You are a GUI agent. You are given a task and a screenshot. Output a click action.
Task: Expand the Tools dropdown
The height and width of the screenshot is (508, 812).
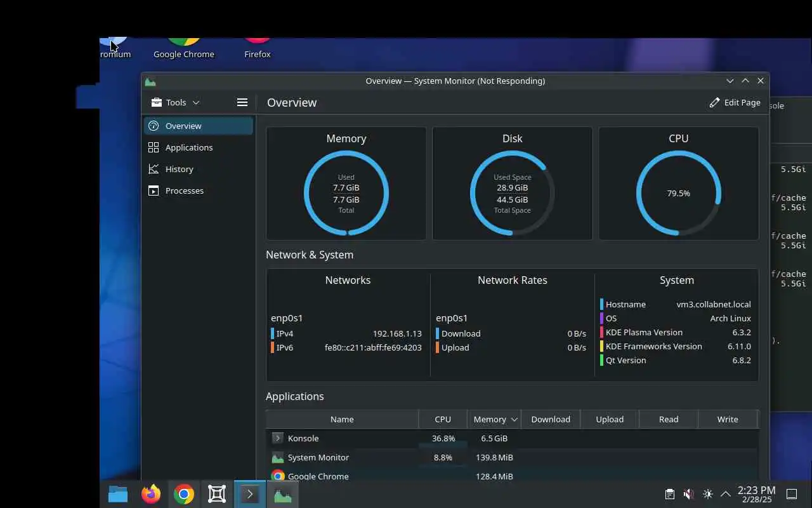175,102
